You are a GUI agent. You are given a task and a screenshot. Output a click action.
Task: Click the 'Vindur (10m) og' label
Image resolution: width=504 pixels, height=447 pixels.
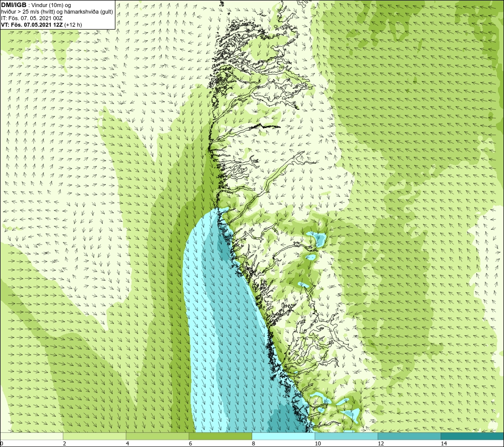pos(51,6)
